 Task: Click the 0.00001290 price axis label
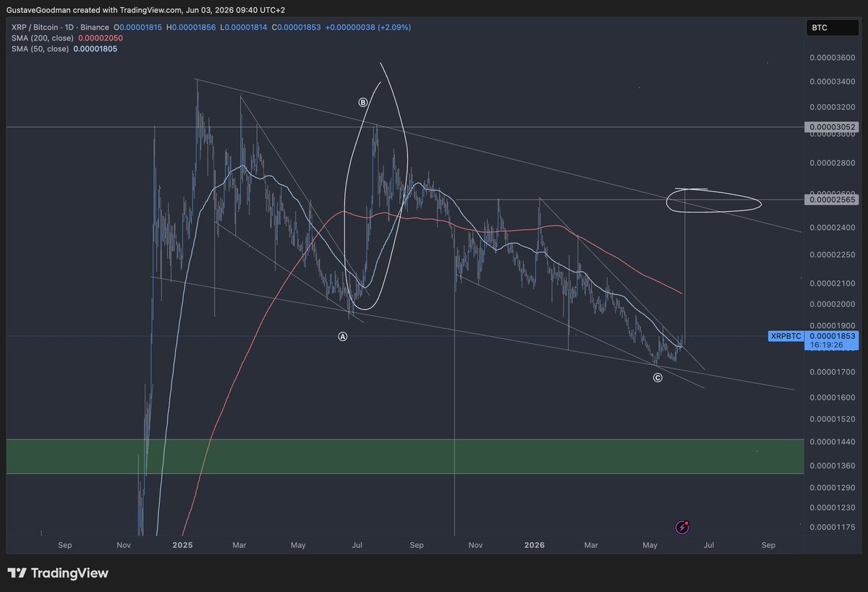tap(833, 488)
